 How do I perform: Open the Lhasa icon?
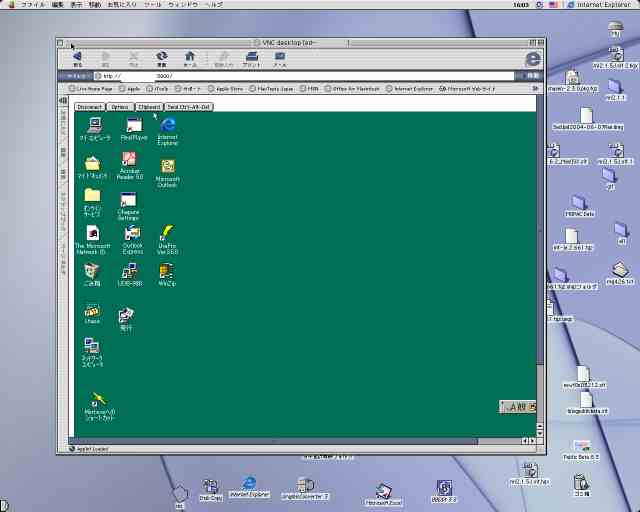(92, 310)
